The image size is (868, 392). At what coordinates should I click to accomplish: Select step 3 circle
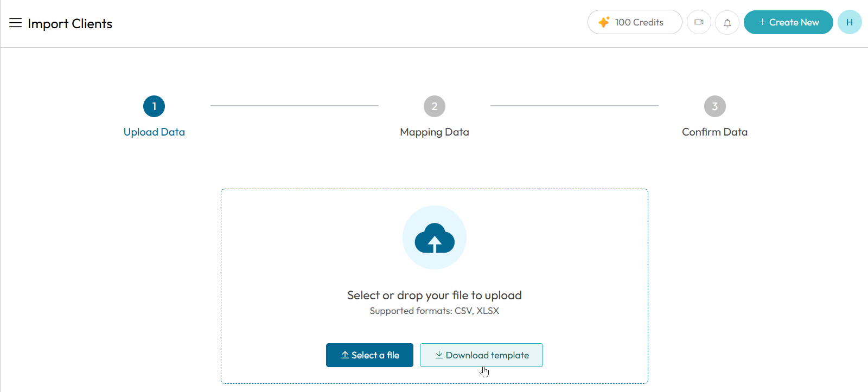point(715,106)
